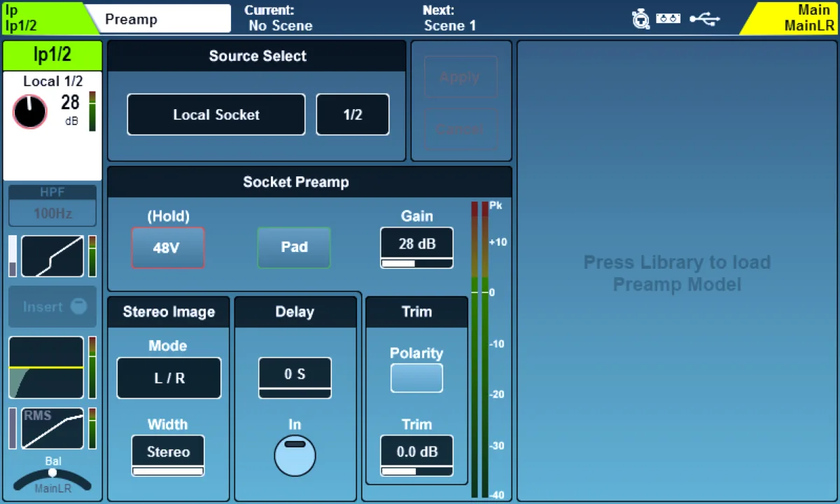
Task: Open the Local Socket source dropdown
Action: coord(216,115)
